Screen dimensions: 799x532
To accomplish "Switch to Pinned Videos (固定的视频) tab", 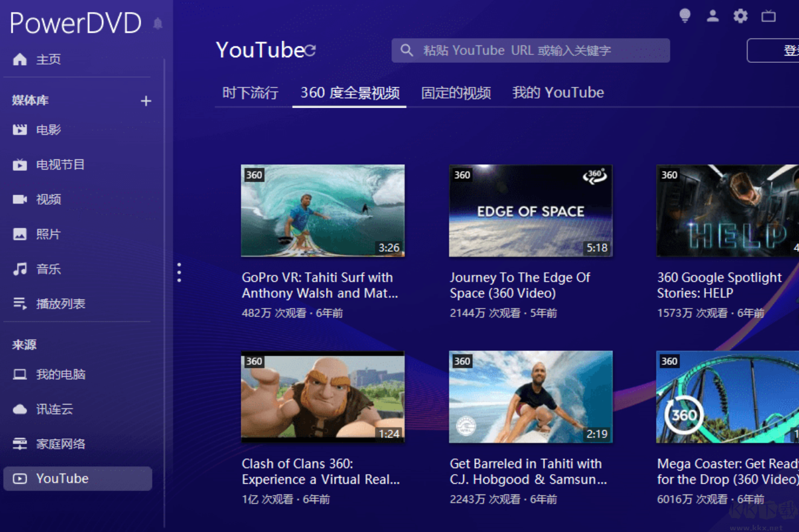I will [456, 93].
